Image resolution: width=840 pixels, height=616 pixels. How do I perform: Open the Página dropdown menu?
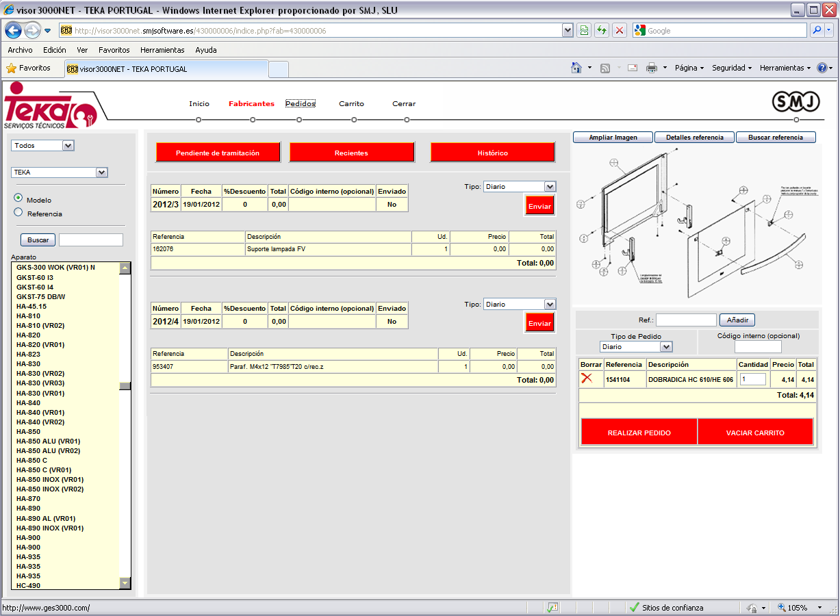(689, 68)
